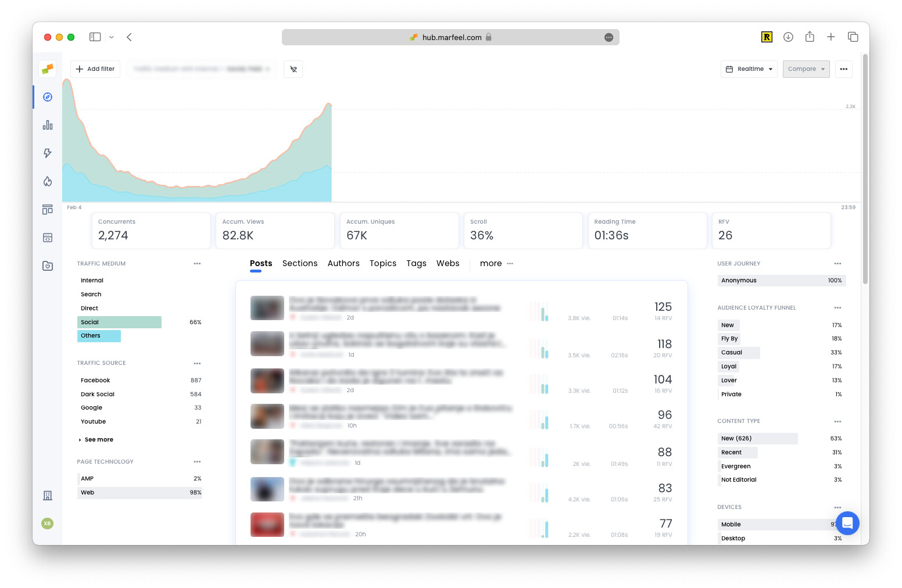902x588 pixels.
Task: Click the Add filter button
Action: coord(95,69)
